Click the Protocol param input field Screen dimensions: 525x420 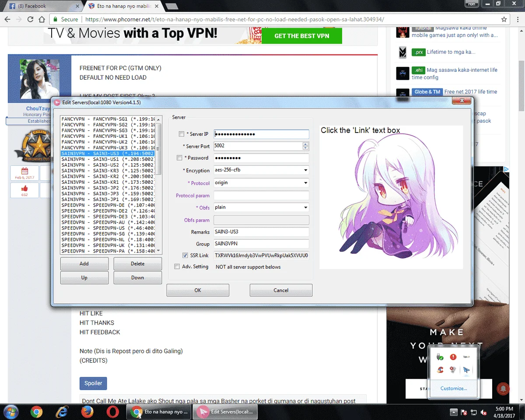point(261,196)
